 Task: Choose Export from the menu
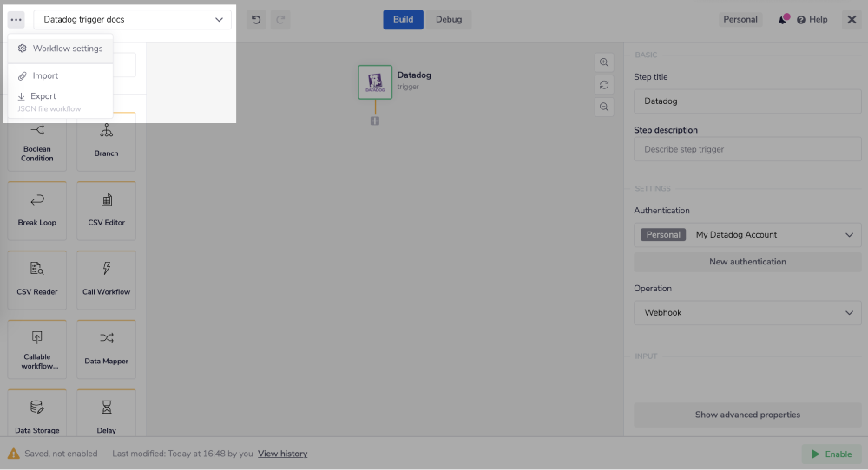(x=43, y=96)
